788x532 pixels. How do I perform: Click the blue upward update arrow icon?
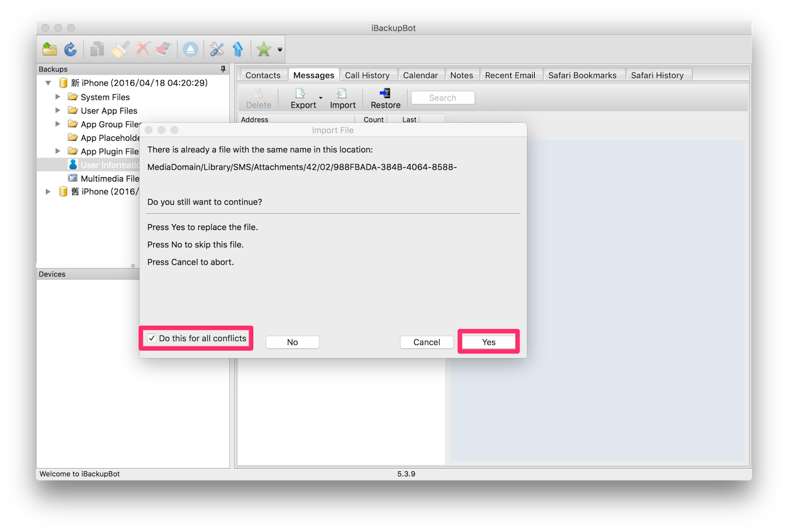tap(238, 49)
